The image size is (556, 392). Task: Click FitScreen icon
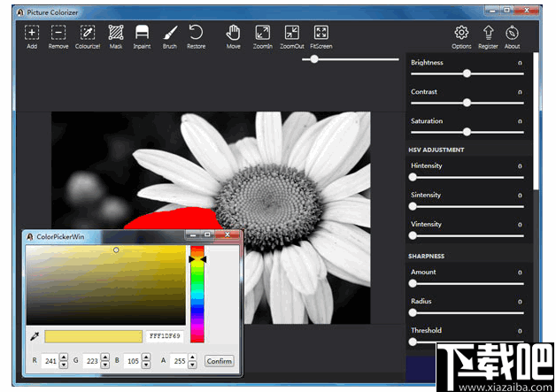point(321,37)
